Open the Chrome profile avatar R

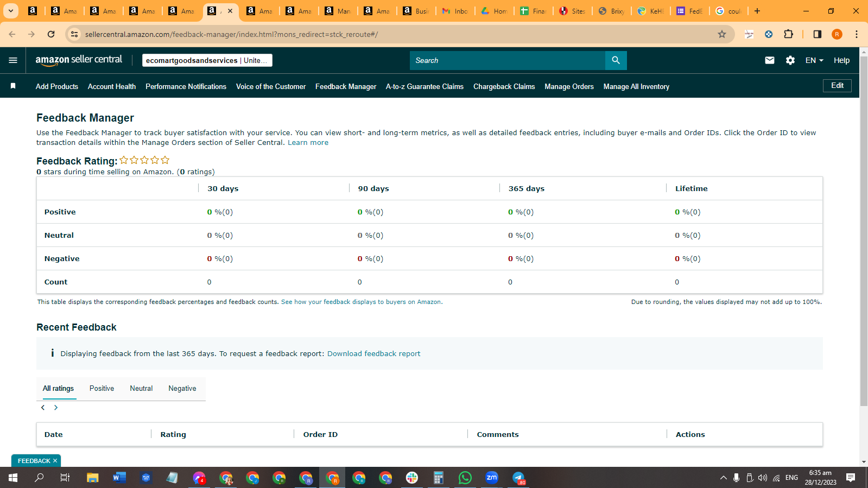click(837, 34)
